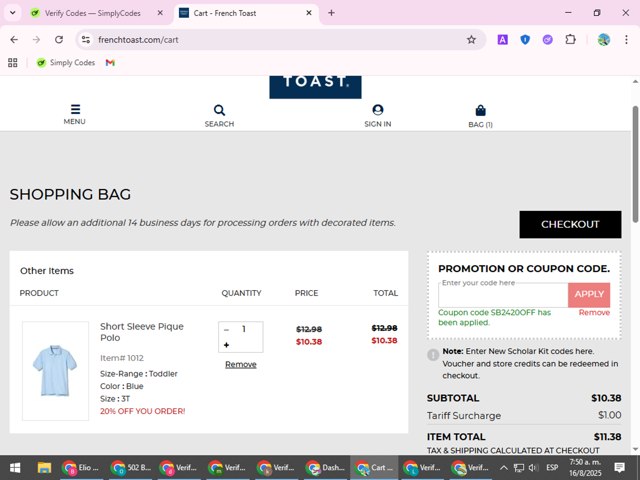Remove the Short Sleeve Pique Polo item
This screenshot has width=640, height=480.
point(241,364)
